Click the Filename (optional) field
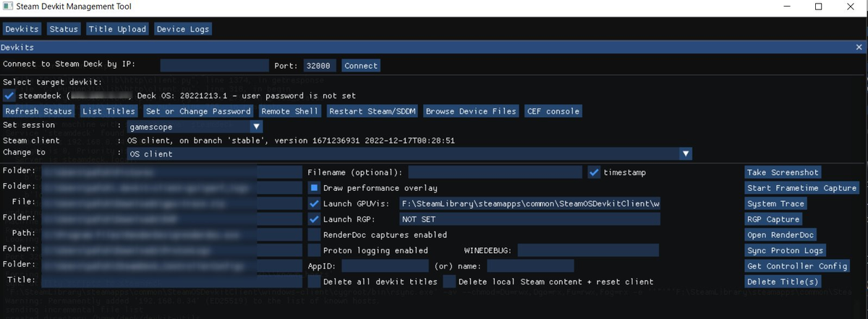The image size is (868, 319). 495,172
